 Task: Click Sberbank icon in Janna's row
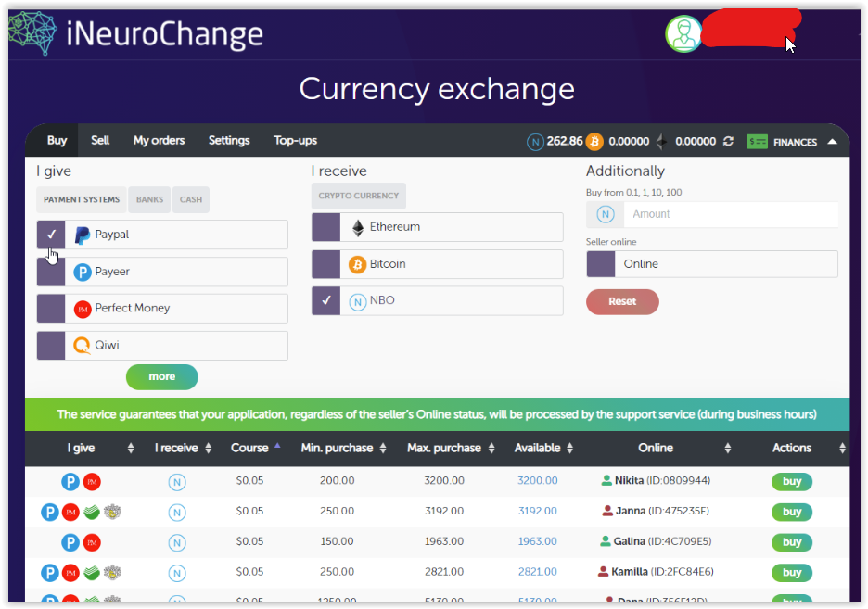pyautogui.click(x=91, y=513)
